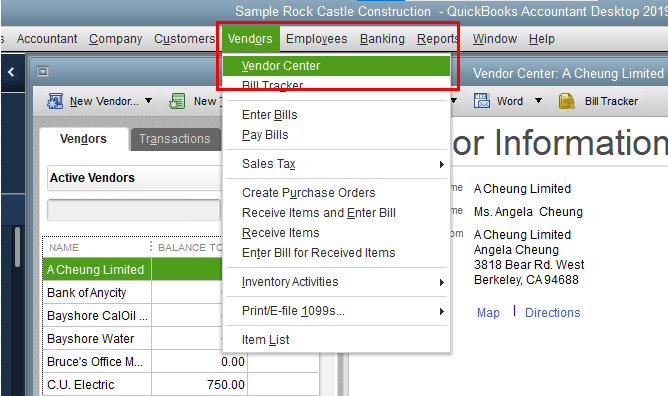Open the Vendors menu
668x396 pixels.
(250, 39)
